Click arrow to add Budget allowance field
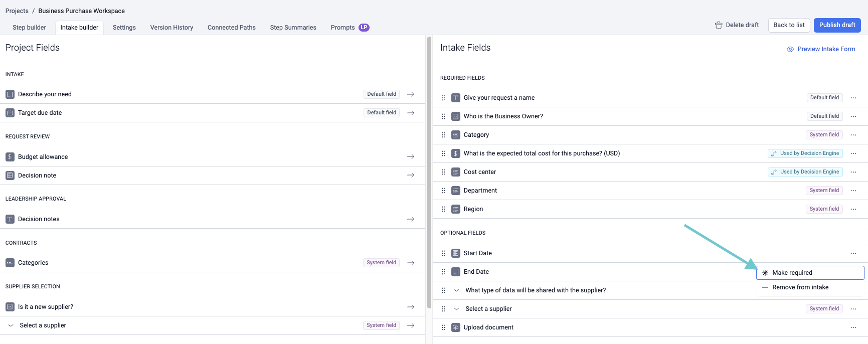Screen dimensions: 868x344 410,157
